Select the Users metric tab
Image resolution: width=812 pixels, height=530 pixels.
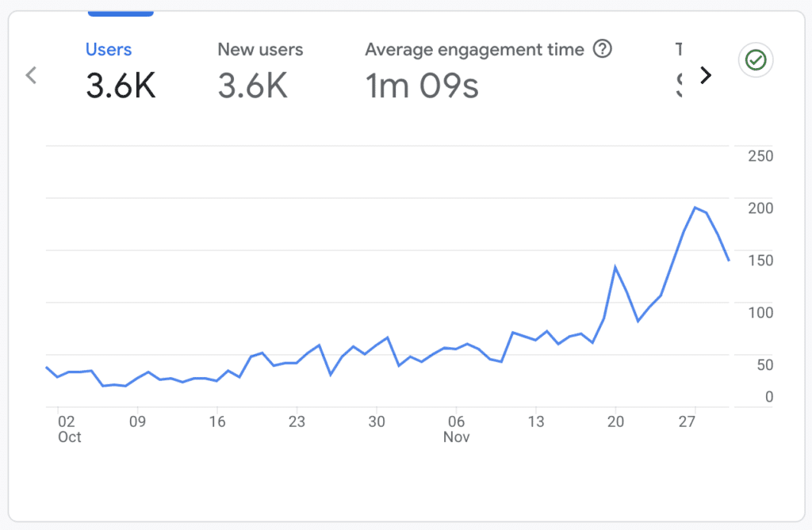pos(109,49)
